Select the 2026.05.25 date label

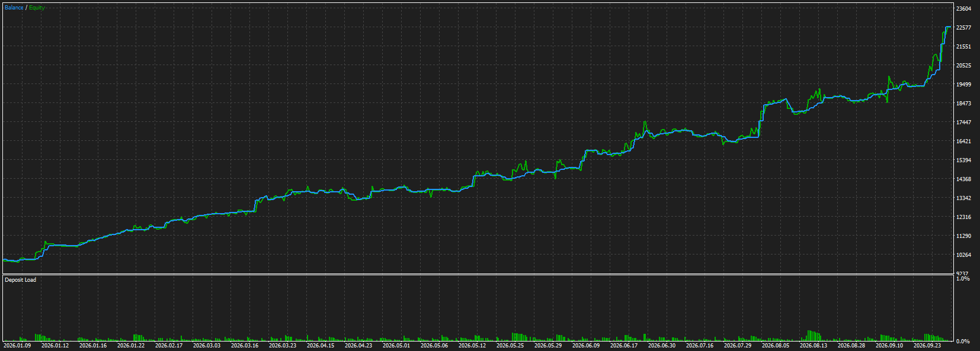point(510,346)
